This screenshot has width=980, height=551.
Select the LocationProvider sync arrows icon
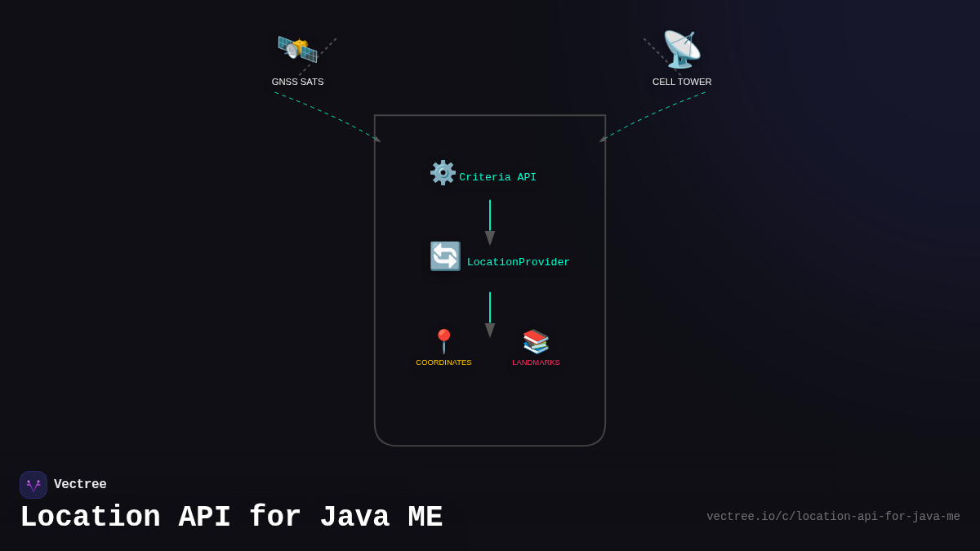[x=445, y=256]
